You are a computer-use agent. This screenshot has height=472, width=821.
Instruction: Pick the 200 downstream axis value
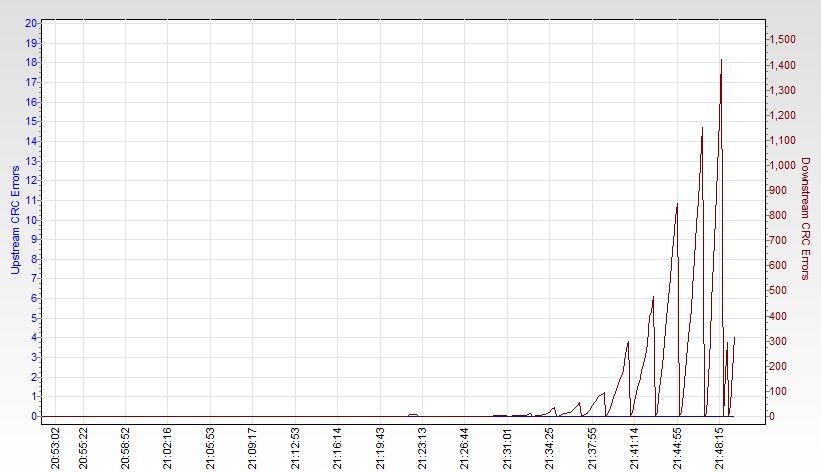(x=778, y=366)
